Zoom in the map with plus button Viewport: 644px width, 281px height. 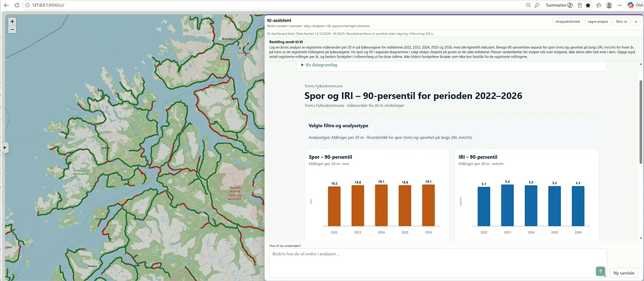click(x=12, y=21)
